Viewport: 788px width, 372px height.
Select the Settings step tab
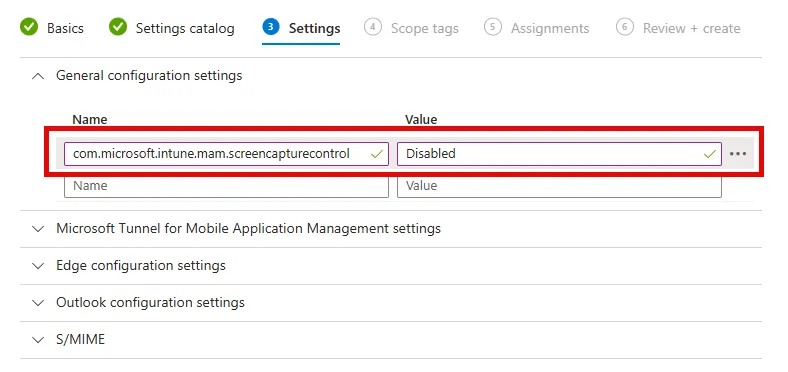point(301,28)
